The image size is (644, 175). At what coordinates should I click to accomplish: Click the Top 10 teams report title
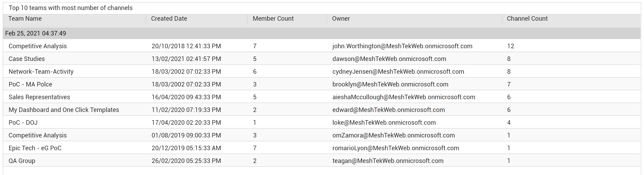pos(70,8)
